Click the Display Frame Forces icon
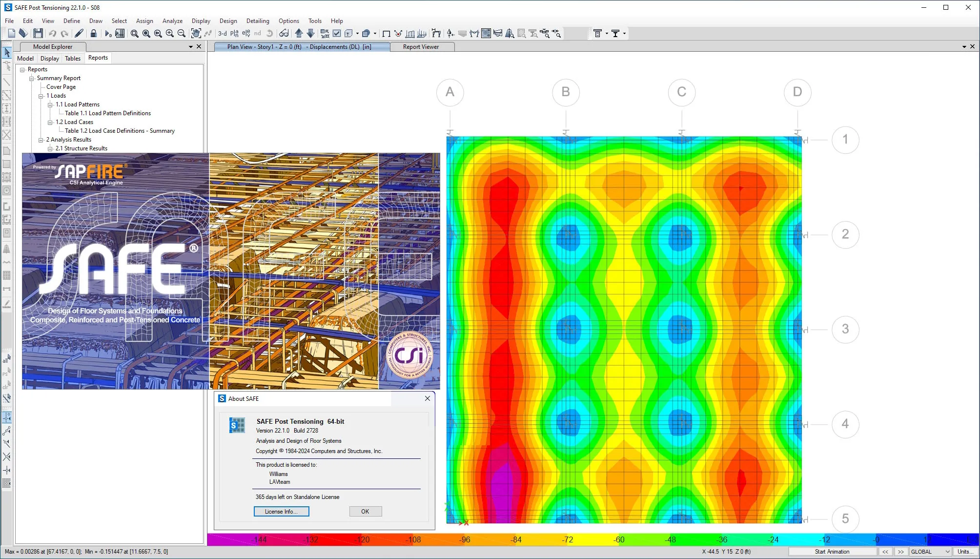This screenshot has height=559, width=980. pos(474,33)
